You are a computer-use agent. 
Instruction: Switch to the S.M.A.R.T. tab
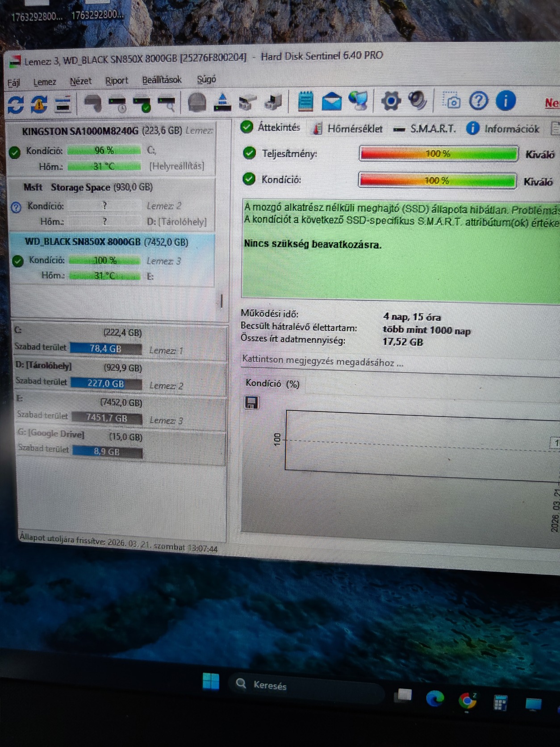point(425,129)
